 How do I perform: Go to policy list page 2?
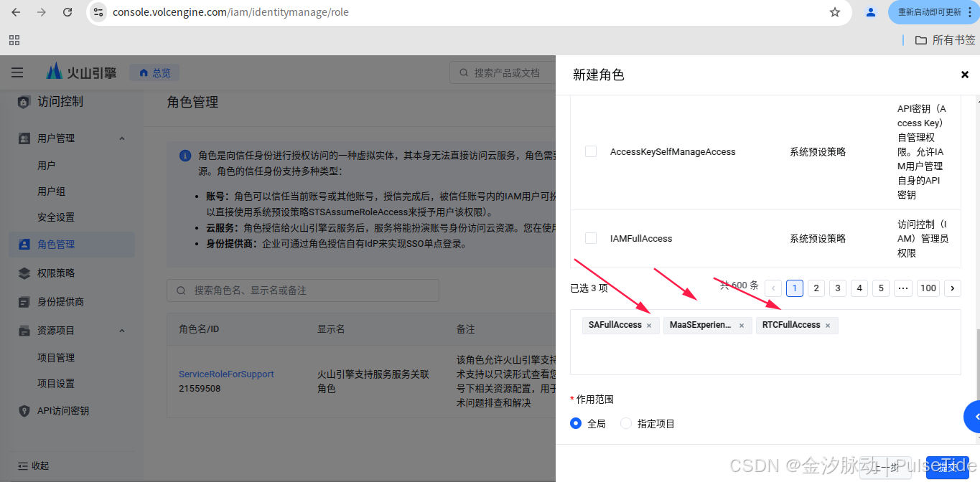tap(816, 288)
